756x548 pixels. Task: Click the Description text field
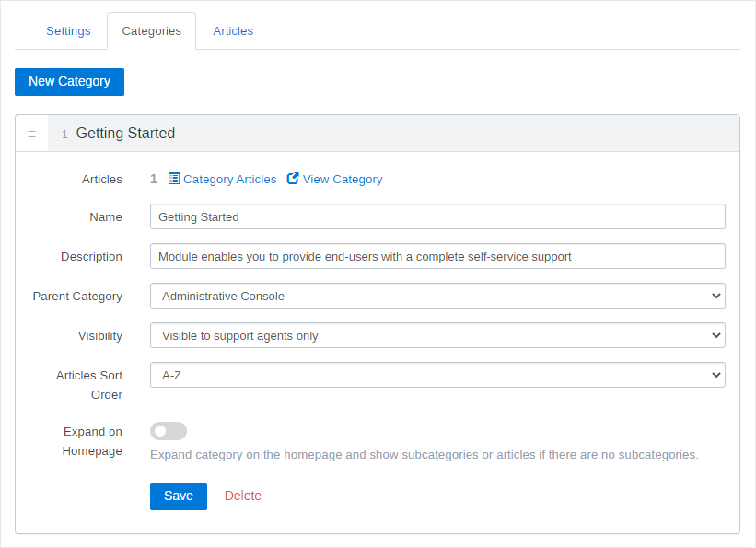(437, 256)
